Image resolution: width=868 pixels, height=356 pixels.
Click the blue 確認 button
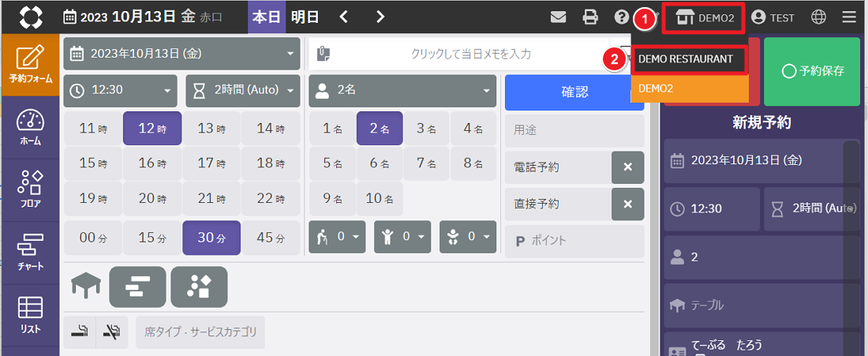574,92
